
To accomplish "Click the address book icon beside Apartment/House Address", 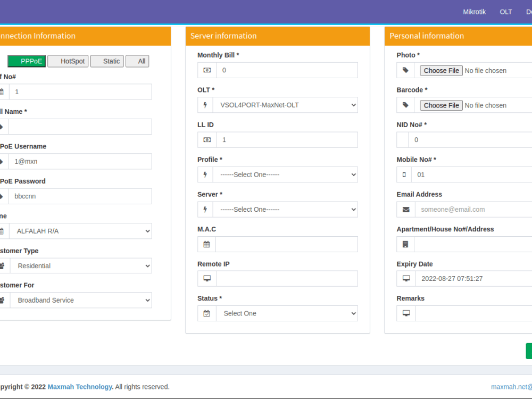I will [x=405, y=244].
